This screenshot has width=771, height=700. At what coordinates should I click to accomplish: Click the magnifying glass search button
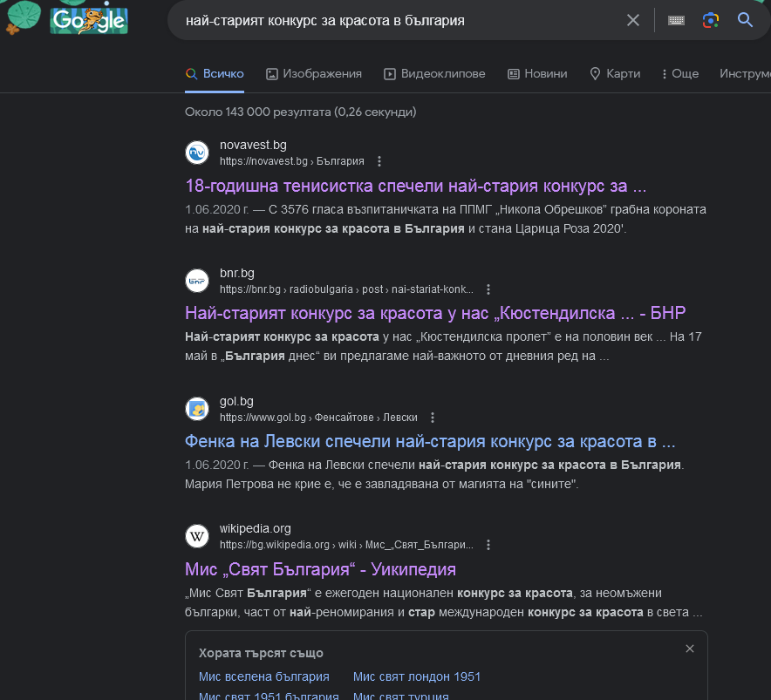[x=745, y=20]
